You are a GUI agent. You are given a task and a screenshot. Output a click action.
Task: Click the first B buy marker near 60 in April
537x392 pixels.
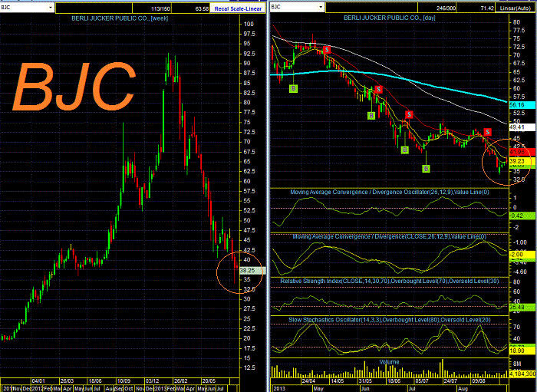(294, 89)
